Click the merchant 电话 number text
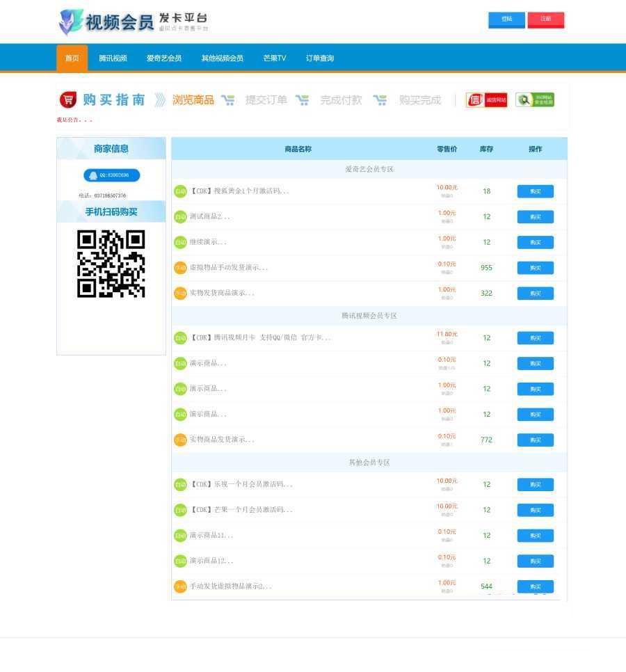This screenshot has width=626, height=672. click(x=102, y=195)
